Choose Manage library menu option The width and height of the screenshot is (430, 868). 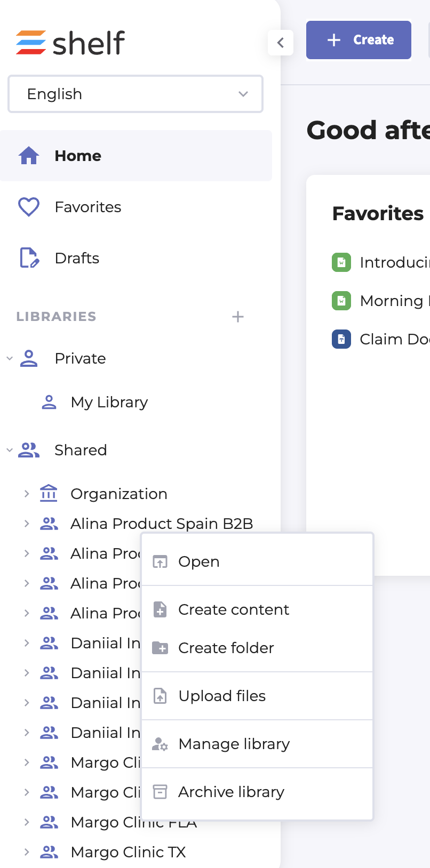[x=234, y=744]
